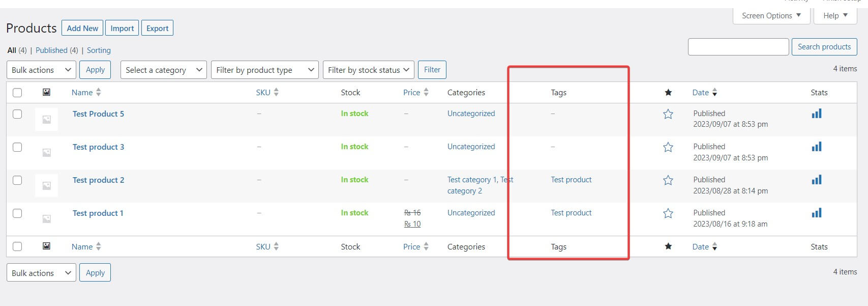Image resolution: width=868 pixels, height=306 pixels.
Task: Open stats chart for Test Product 5
Action: click(817, 114)
